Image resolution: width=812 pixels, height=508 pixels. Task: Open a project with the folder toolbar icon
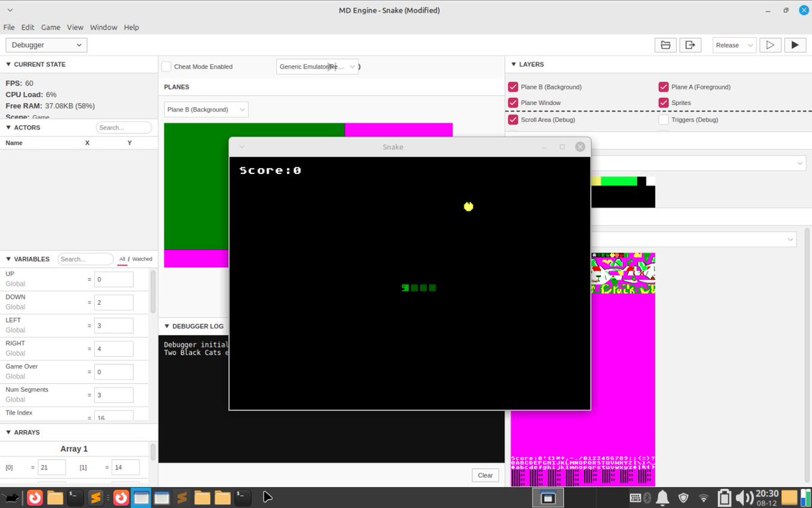click(665, 44)
